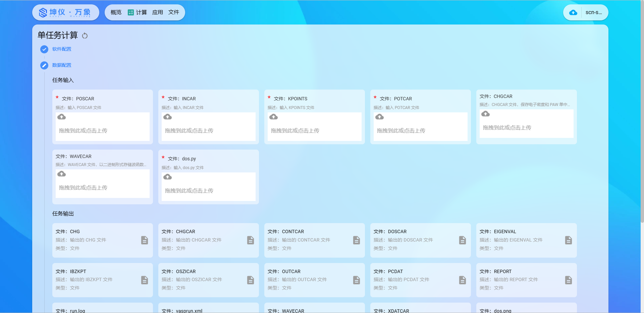Open the 应用 menu item
Viewport: 644px width, 313px height.
click(x=157, y=12)
